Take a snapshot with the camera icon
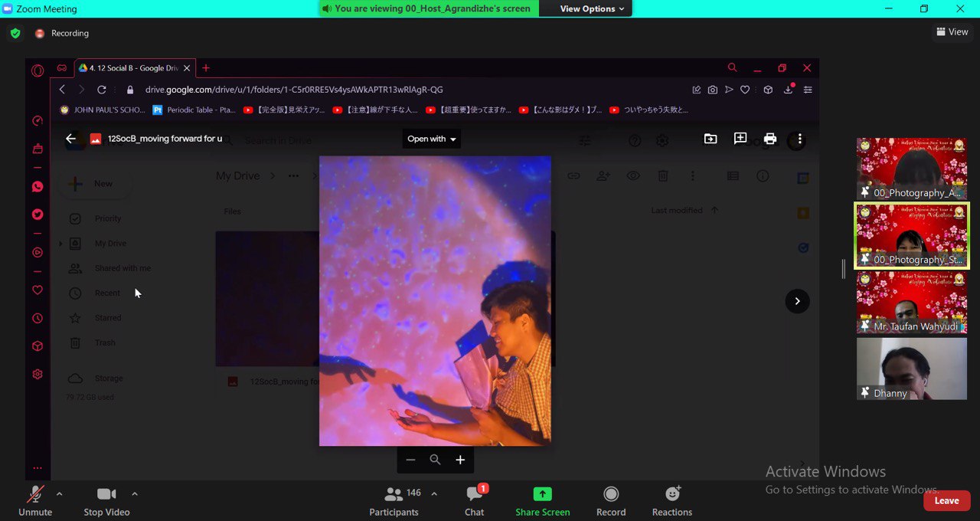Image resolution: width=980 pixels, height=521 pixels. click(713, 90)
